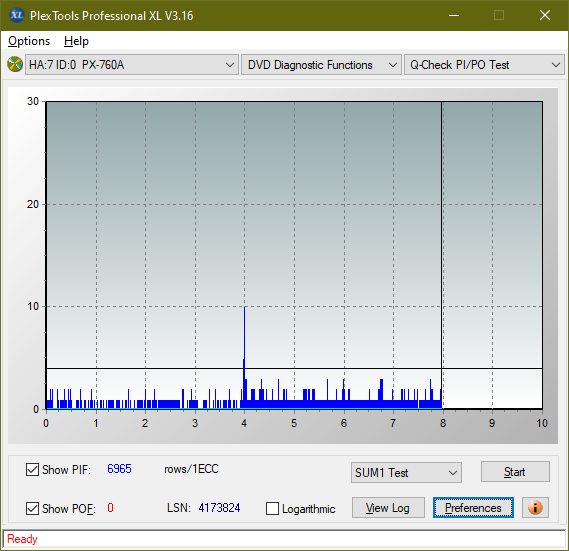Expand the SUM1 Test dropdown
This screenshot has width=569, height=551.
(x=406, y=472)
